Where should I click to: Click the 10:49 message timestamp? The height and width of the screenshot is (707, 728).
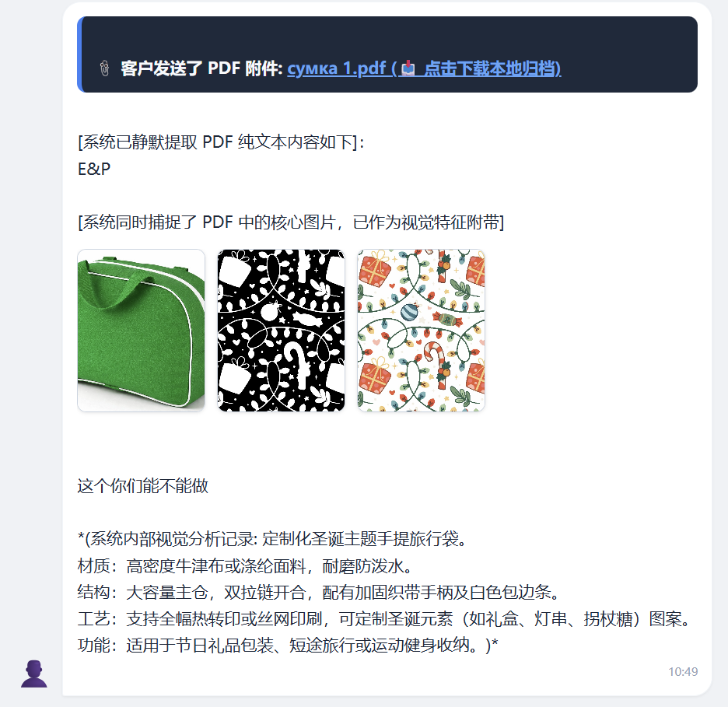pyautogui.click(x=683, y=672)
